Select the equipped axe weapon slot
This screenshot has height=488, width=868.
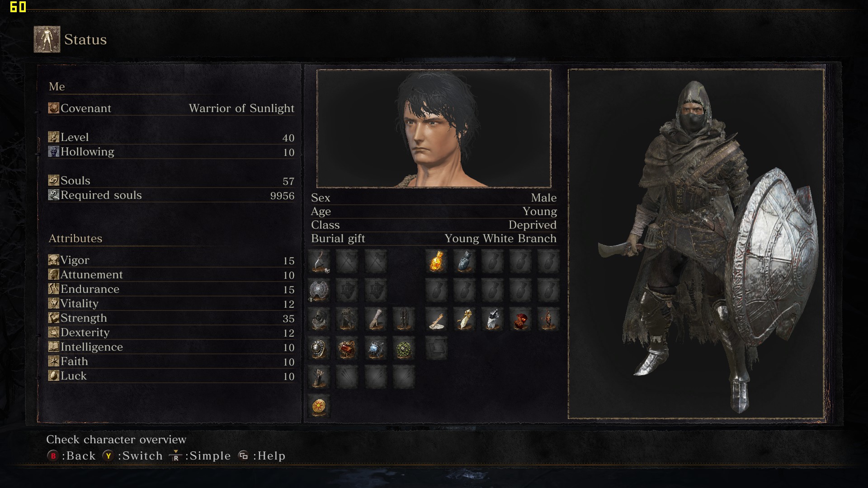(319, 262)
